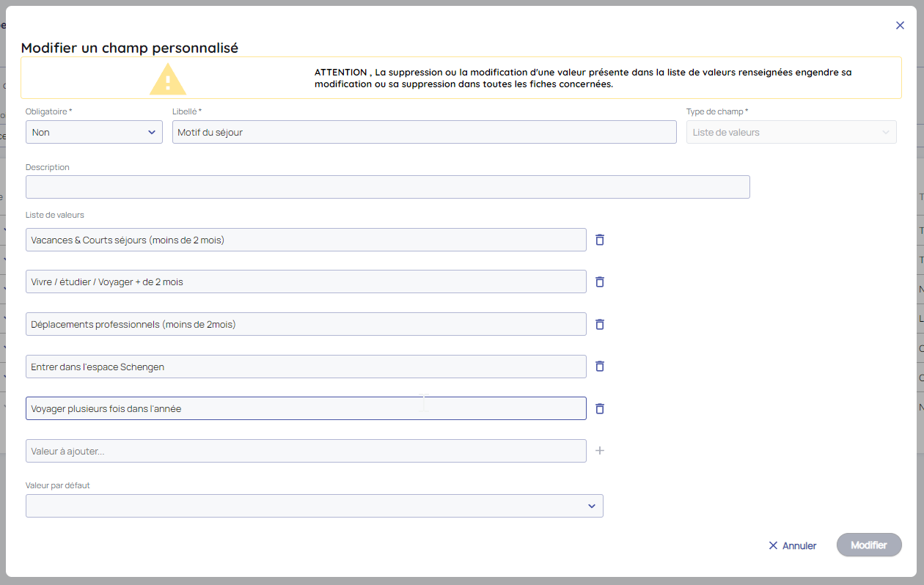Screen dimensions: 924x585
Task: Remove the 'Déplacements professionnels' value
Action: click(x=599, y=324)
